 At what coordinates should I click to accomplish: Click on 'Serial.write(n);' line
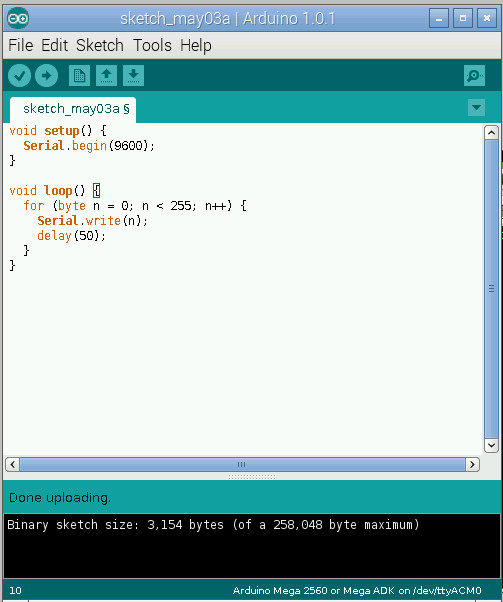93,221
